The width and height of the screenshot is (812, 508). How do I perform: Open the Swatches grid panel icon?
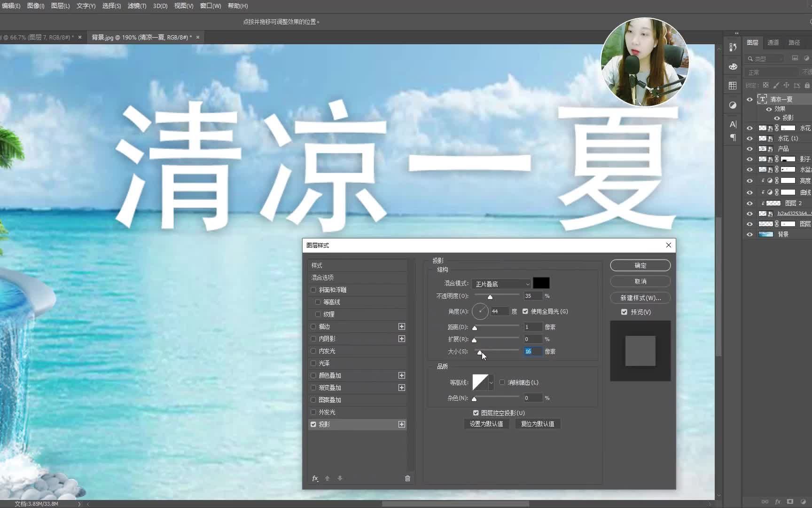[733, 86]
